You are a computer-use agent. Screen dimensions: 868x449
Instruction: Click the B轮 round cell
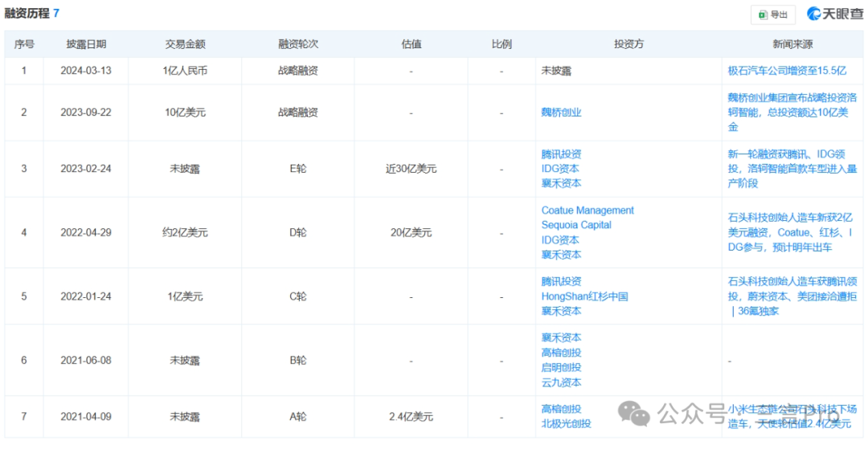tap(298, 361)
